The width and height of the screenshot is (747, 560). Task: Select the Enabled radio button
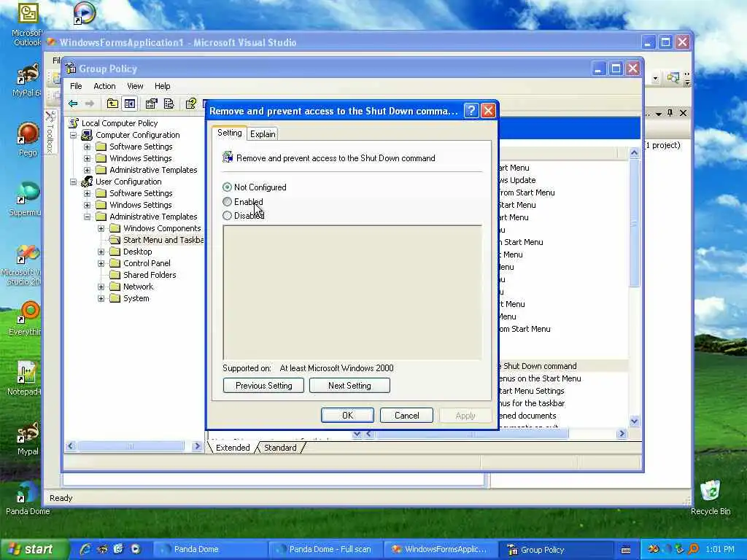point(228,202)
